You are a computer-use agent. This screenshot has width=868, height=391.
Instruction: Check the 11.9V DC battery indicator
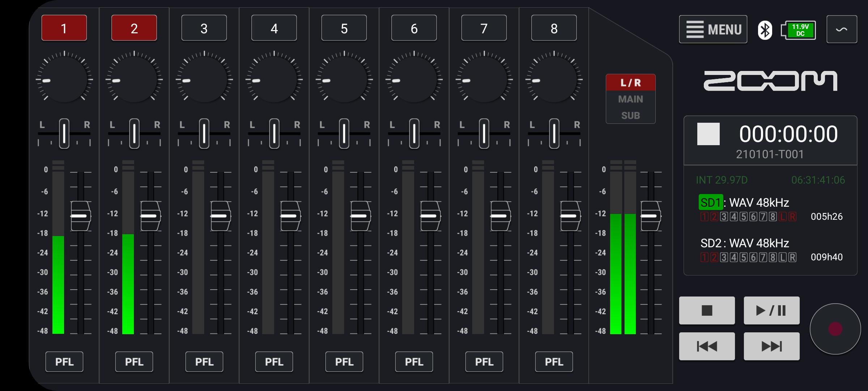click(798, 30)
